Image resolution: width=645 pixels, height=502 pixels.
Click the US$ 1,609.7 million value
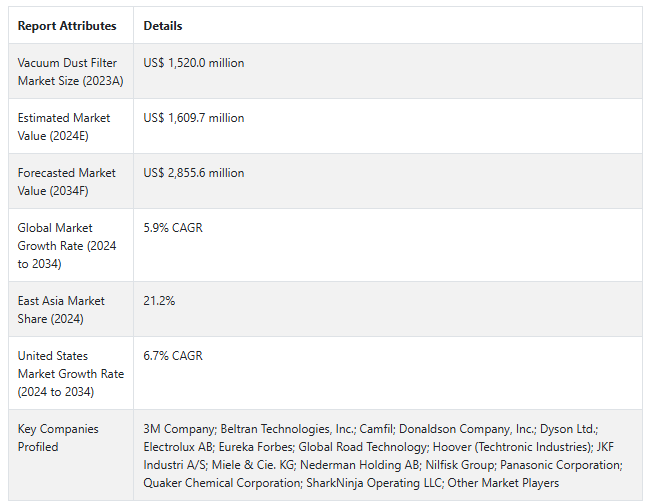tap(194, 118)
